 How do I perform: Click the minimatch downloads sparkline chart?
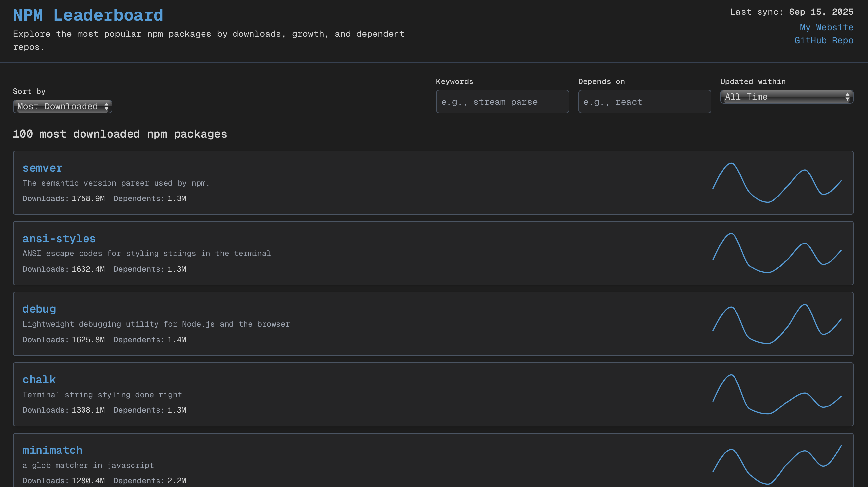point(777,465)
